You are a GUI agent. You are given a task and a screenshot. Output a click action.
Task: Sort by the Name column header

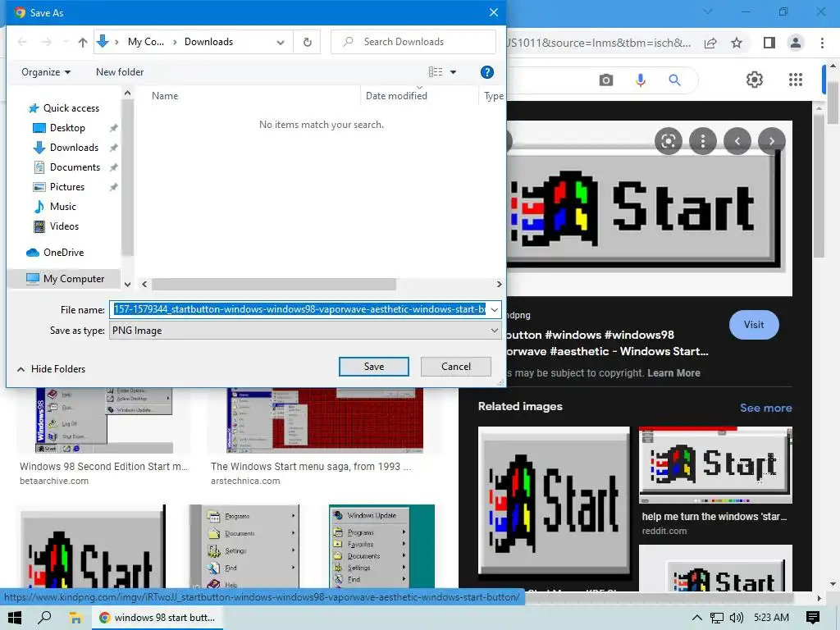pyautogui.click(x=165, y=96)
